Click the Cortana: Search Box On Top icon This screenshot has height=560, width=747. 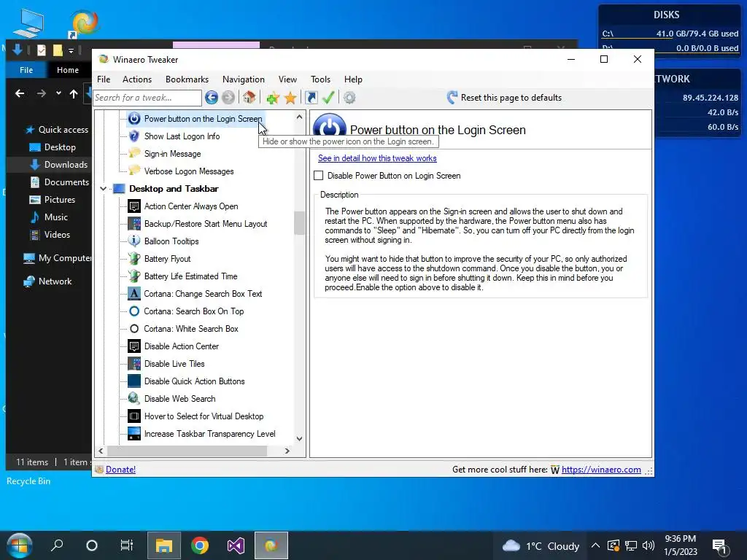(x=134, y=311)
